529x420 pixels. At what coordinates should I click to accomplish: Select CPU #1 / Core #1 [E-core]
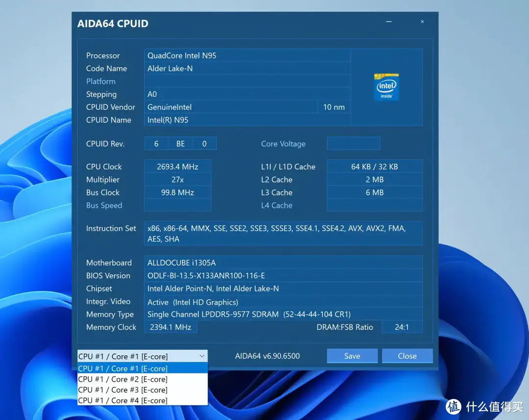(143, 369)
